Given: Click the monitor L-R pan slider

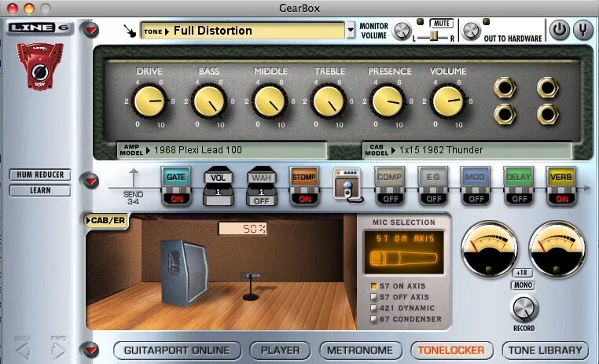Looking at the screenshot, I should pos(434,37).
